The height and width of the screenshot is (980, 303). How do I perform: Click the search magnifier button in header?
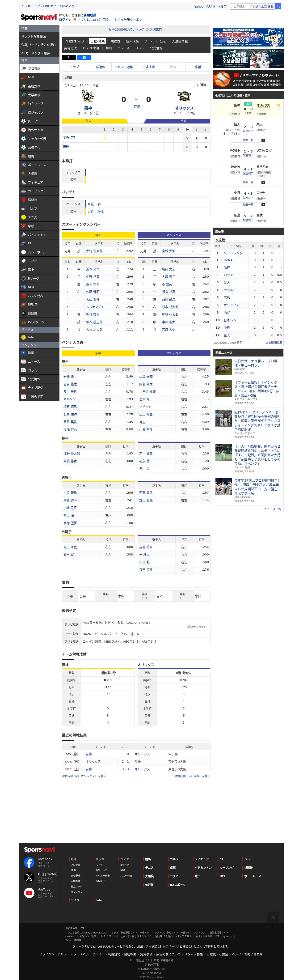tap(278, 6)
